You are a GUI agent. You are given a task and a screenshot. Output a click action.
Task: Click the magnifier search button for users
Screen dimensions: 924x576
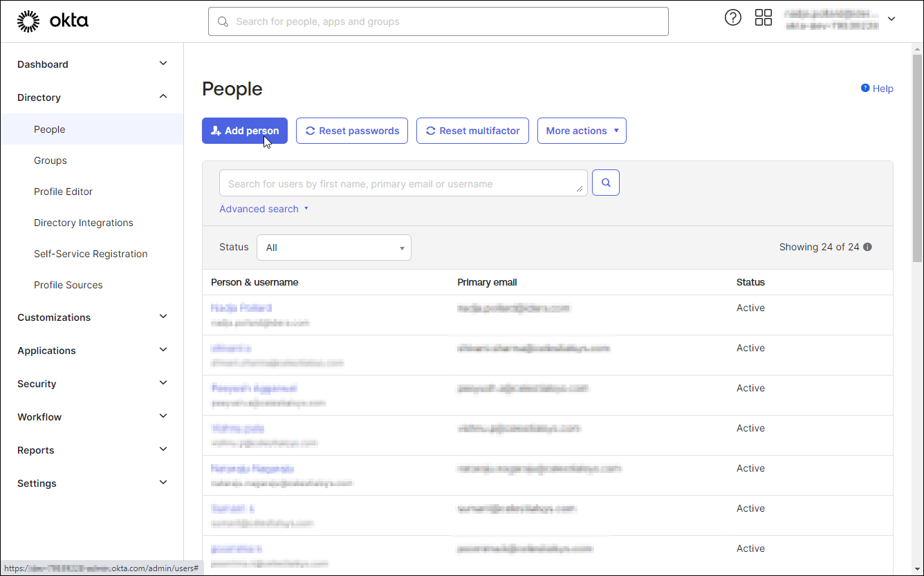(606, 183)
